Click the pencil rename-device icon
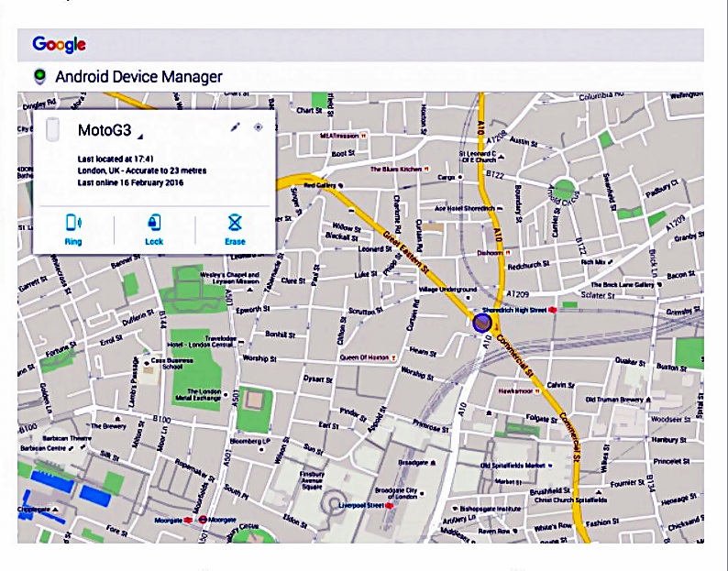728x571 pixels. (x=236, y=126)
